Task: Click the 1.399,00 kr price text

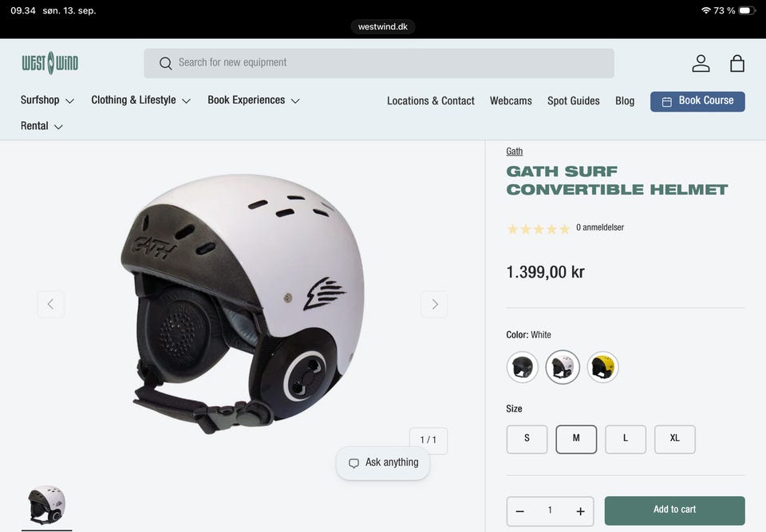Action: pyautogui.click(x=545, y=272)
